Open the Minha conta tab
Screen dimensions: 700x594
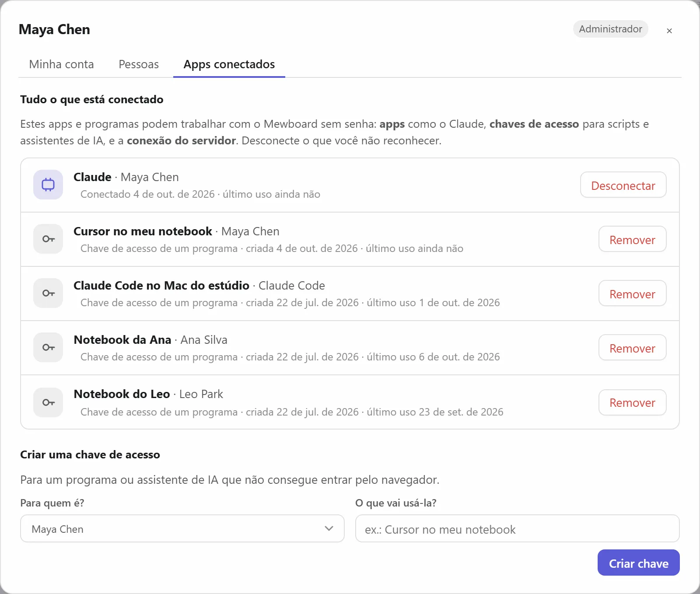tap(61, 64)
